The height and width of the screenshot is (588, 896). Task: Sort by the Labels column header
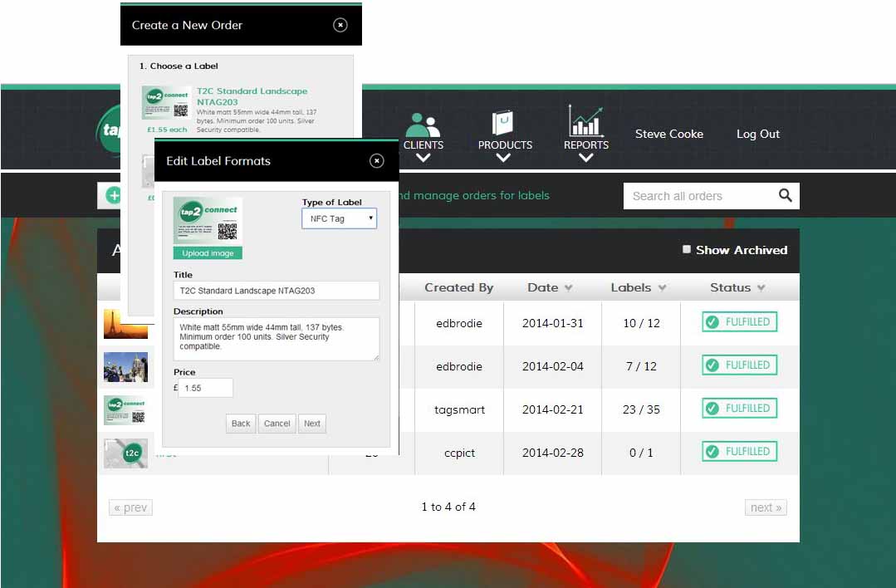tap(631, 287)
